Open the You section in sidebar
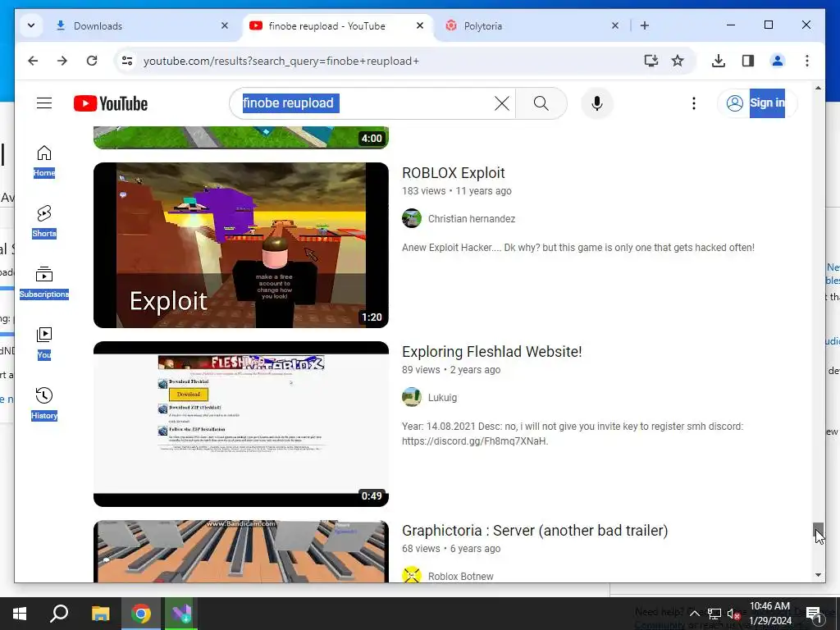 coord(44,344)
